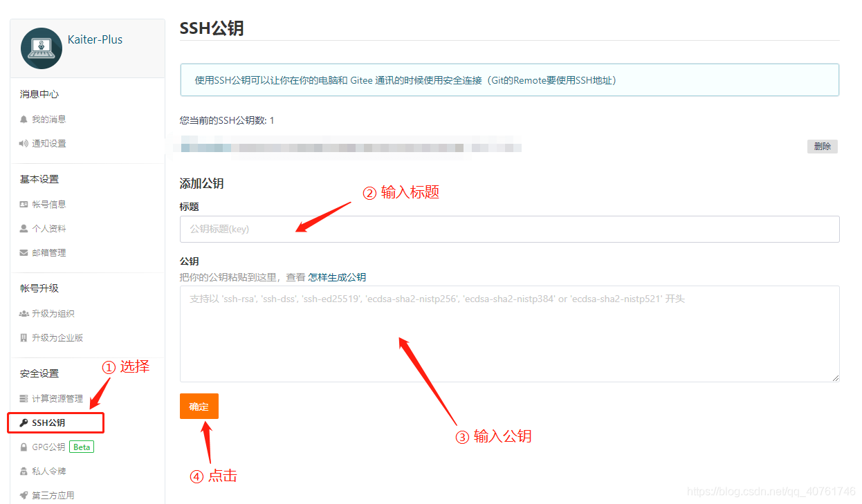Click the group icon beside 升级为组织
This screenshot has width=862, height=504.
24,314
